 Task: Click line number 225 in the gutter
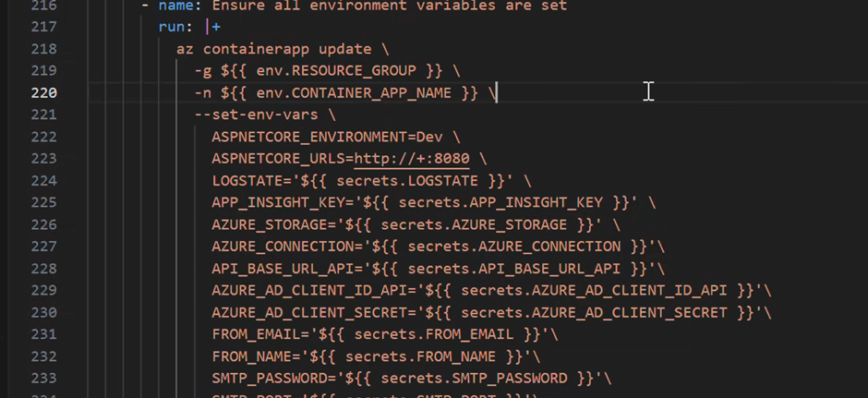(44, 202)
